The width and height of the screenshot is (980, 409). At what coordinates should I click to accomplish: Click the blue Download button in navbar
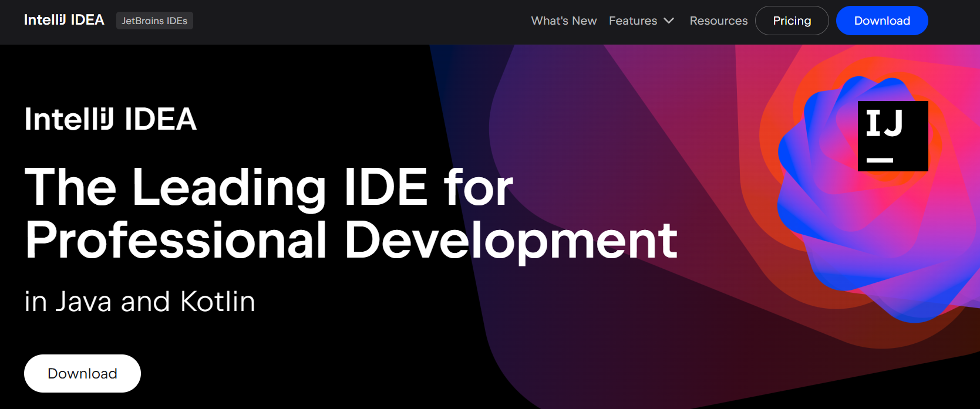click(x=882, y=21)
